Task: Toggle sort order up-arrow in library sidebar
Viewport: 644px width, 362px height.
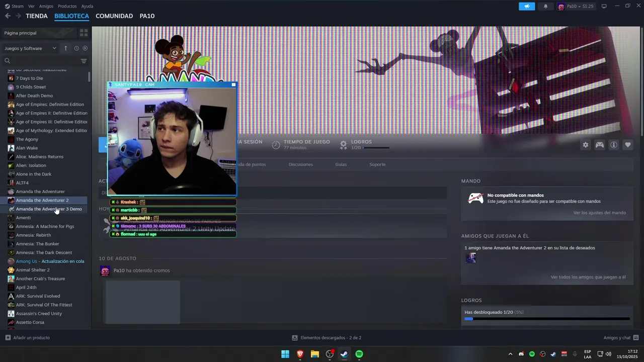Action: pyautogui.click(x=65, y=48)
